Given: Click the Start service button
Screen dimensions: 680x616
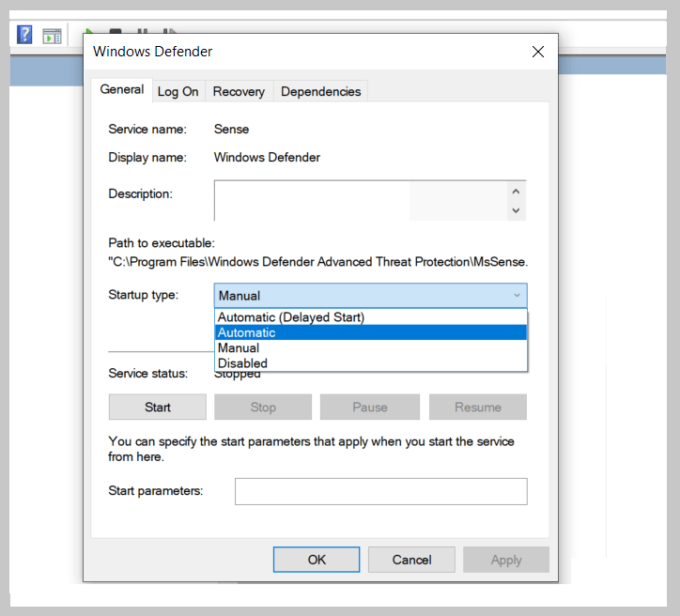Looking at the screenshot, I should click(x=158, y=407).
